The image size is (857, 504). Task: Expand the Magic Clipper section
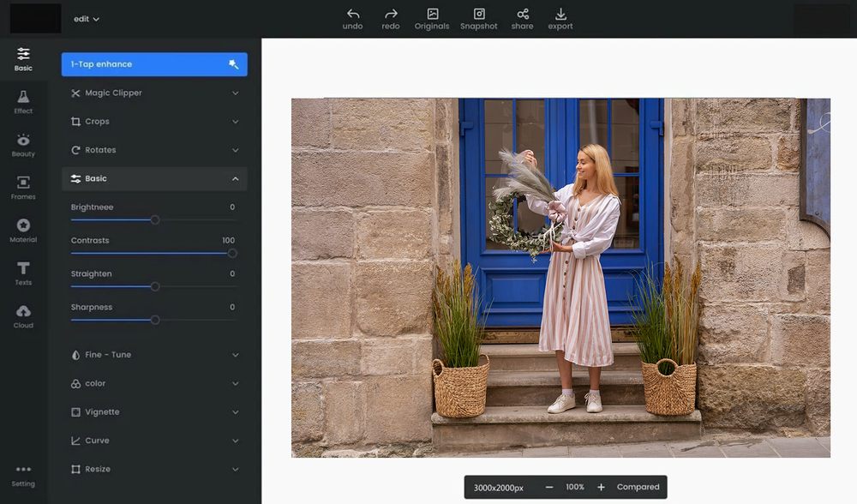154,93
